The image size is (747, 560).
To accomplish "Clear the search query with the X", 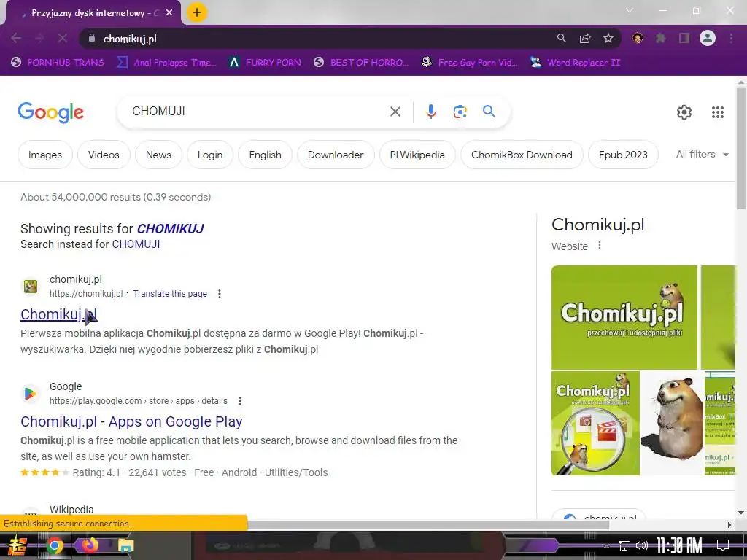I will pyautogui.click(x=395, y=112).
